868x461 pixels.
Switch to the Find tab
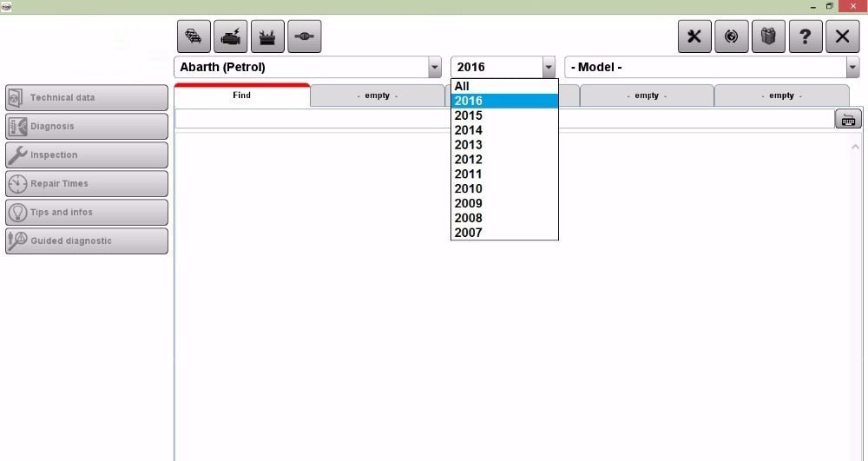tap(241, 95)
